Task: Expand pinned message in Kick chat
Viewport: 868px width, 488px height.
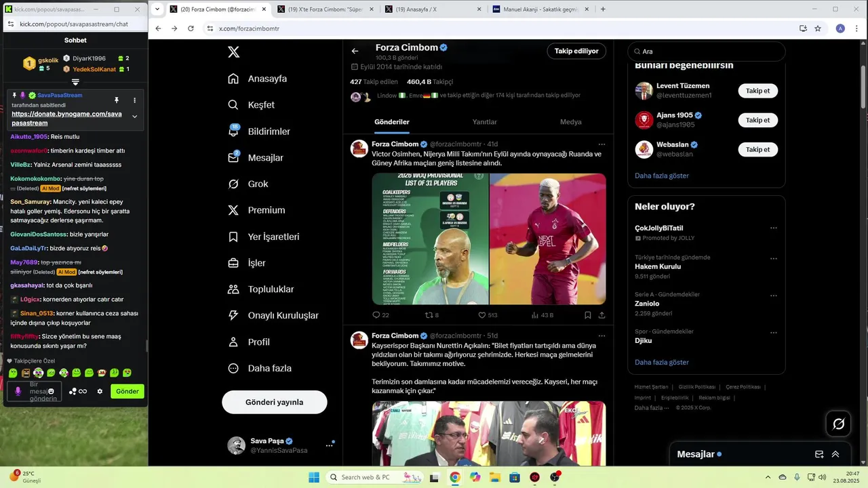Action: [x=134, y=117]
